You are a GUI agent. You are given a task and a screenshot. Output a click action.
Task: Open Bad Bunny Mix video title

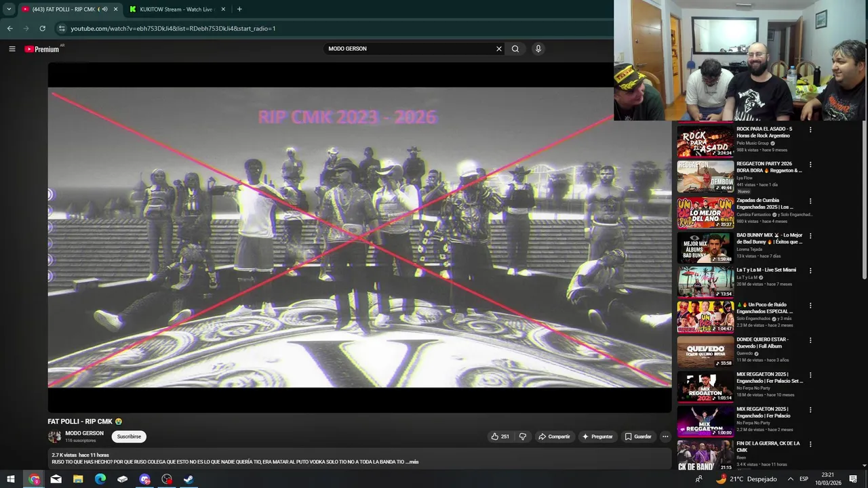point(769,238)
